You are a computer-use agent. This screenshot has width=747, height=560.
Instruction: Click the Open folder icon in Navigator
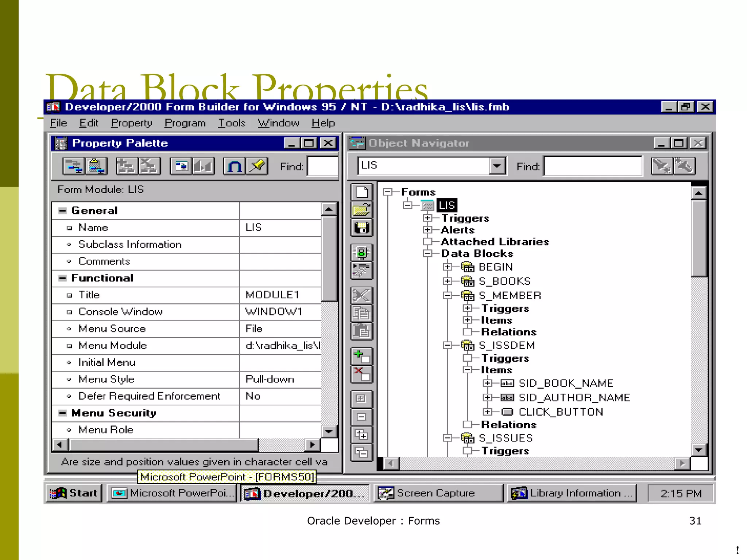361,210
